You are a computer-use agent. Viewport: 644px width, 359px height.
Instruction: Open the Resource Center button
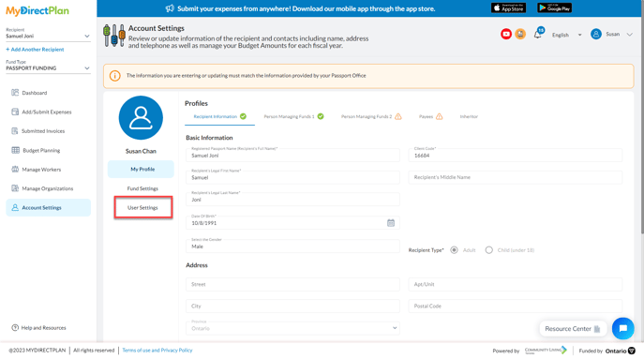click(x=573, y=329)
